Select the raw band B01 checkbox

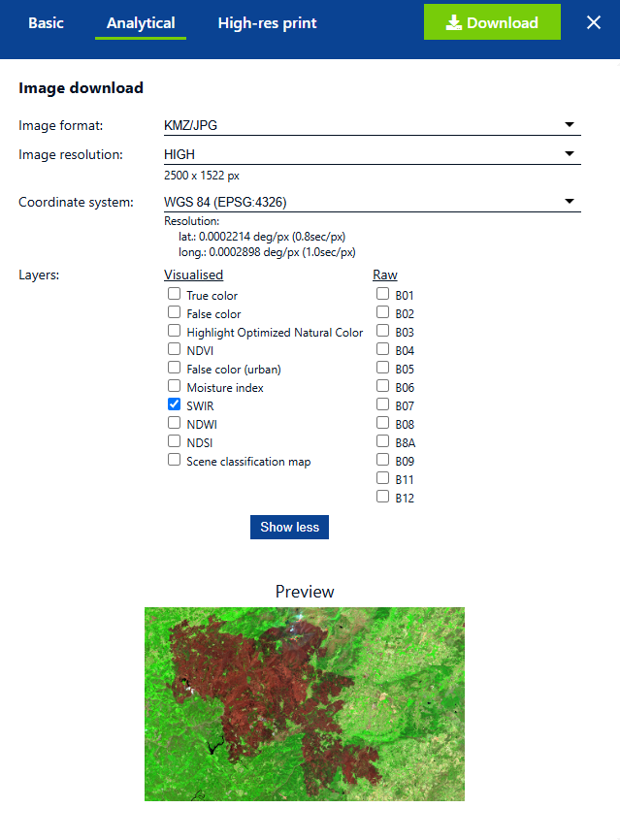pos(383,294)
